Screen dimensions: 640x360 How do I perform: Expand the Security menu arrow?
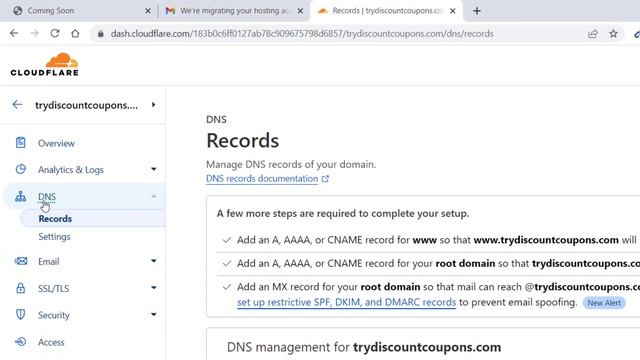[153, 314]
